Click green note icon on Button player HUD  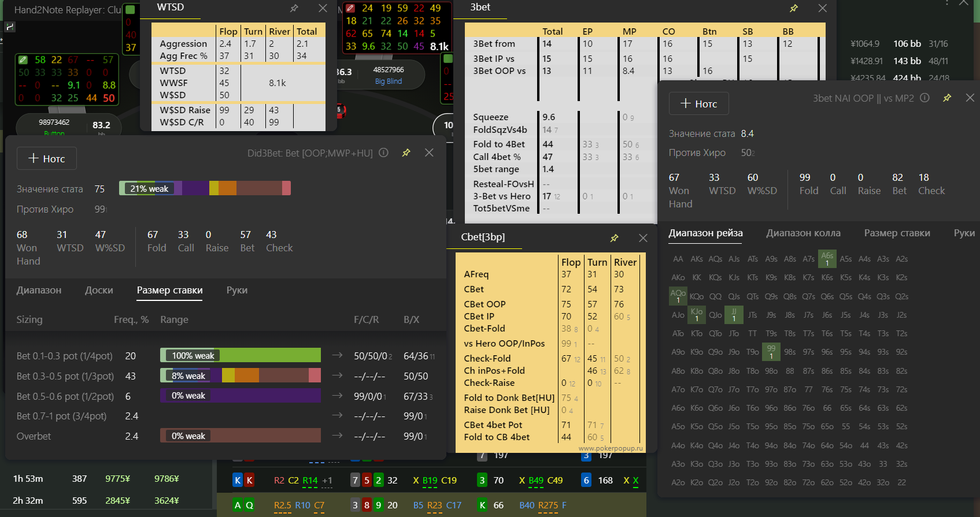tap(23, 59)
